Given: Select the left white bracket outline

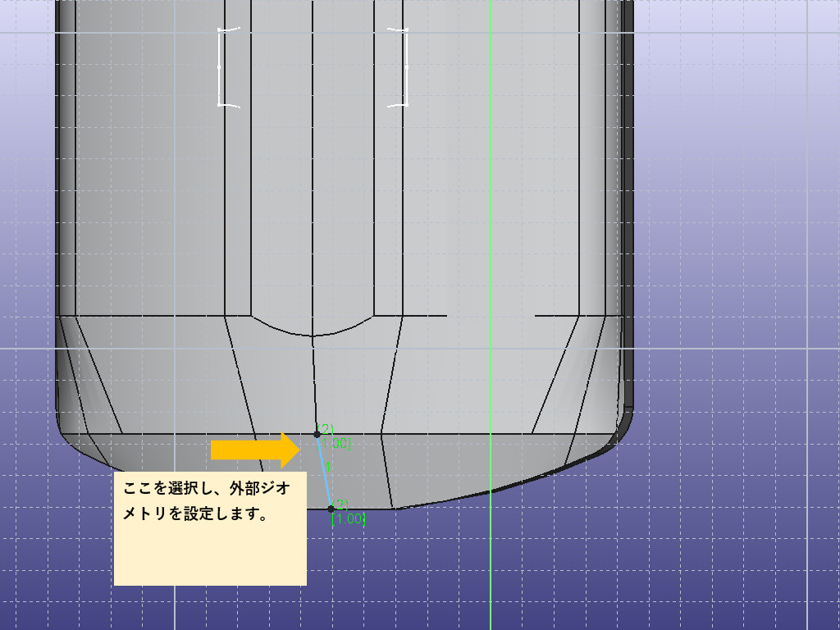Looking at the screenshot, I should click(221, 67).
